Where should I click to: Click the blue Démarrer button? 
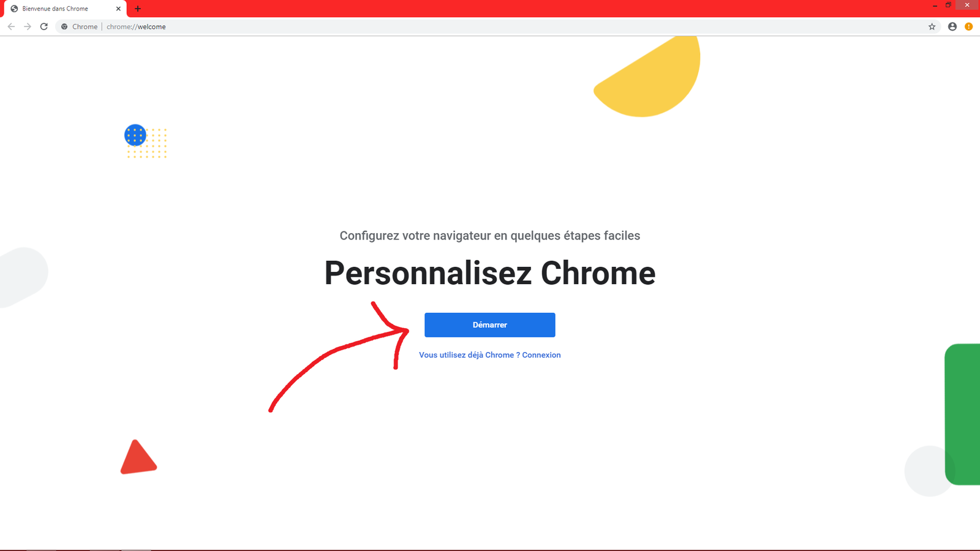coord(490,325)
